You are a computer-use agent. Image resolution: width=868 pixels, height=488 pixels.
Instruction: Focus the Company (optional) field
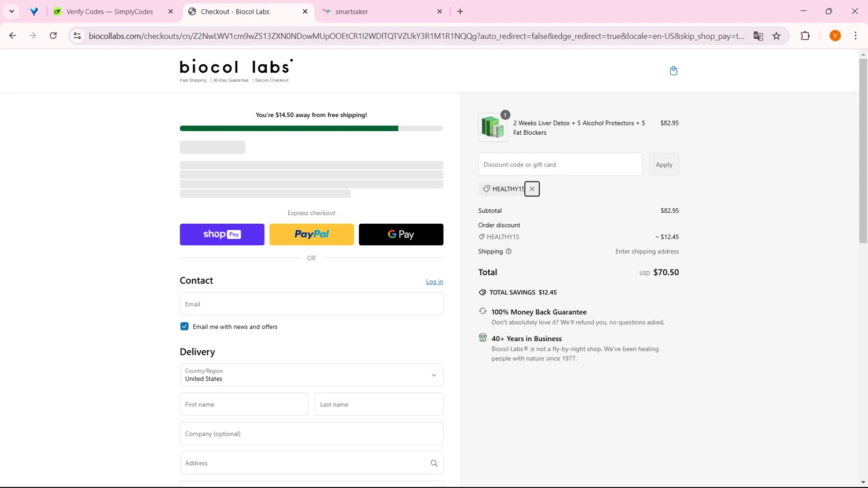311,434
